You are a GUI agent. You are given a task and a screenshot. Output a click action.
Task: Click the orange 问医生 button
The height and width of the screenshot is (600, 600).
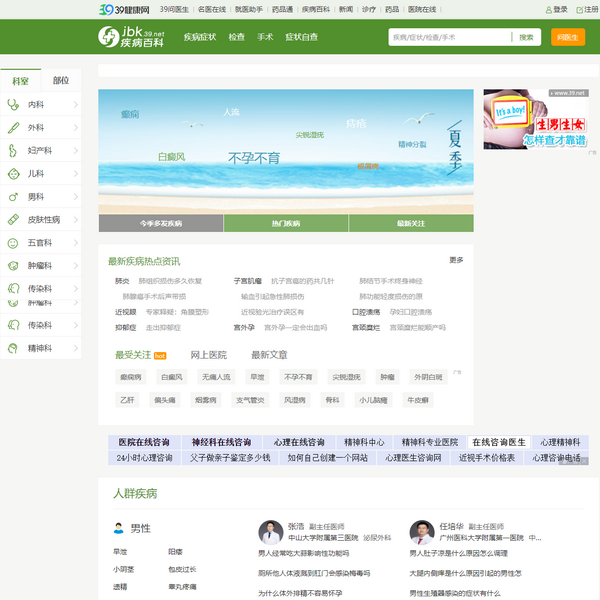(x=567, y=37)
